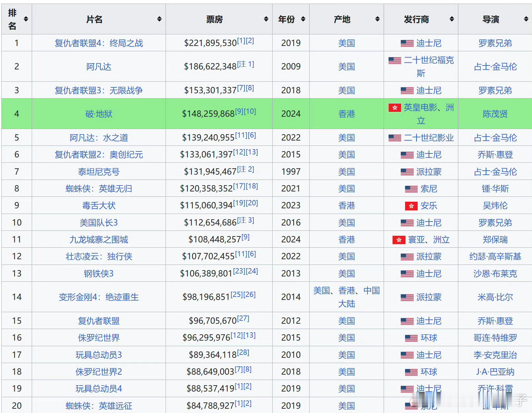
Task: Open director link J·A·巴亚纳
Action: coord(495,372)
